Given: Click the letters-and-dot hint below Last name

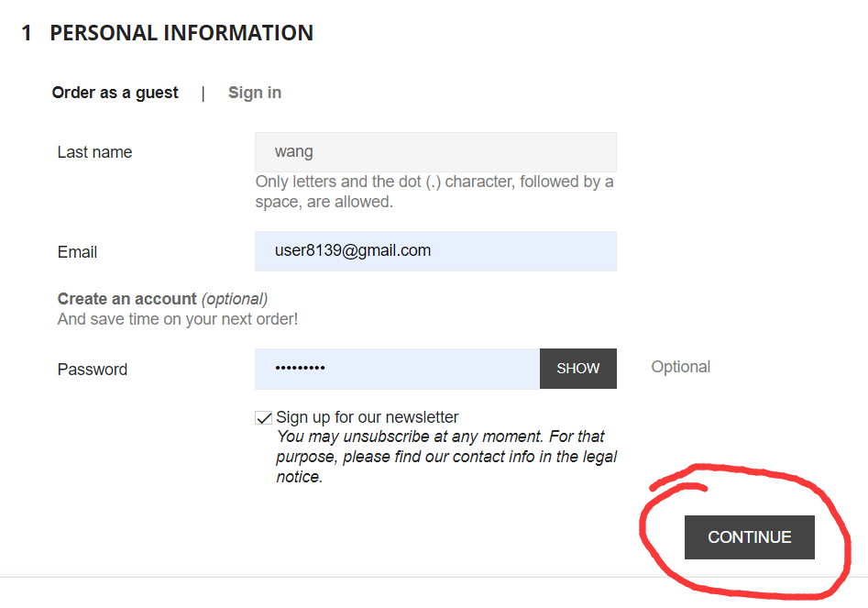Looking at the screenshot, I should click(434, 192).
